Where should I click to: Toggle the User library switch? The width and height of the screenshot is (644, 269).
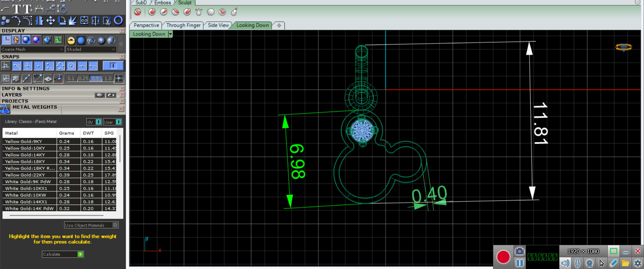click(x=118, y=122)
